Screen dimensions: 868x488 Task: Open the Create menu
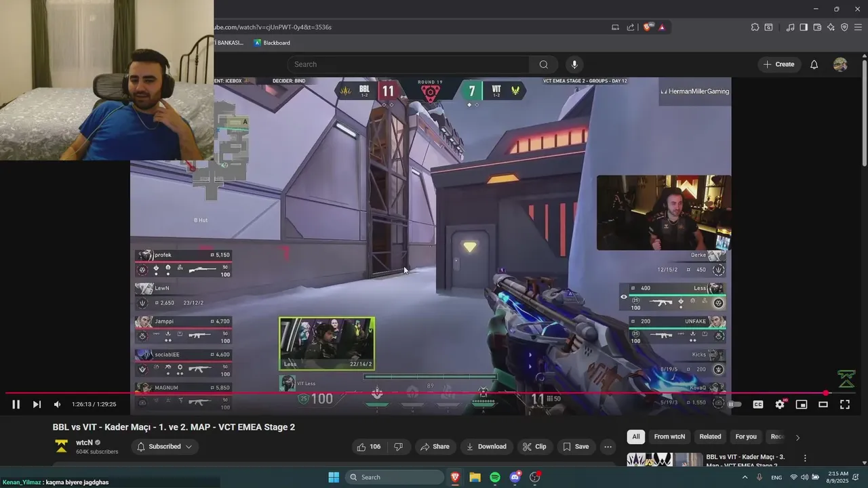778,64
